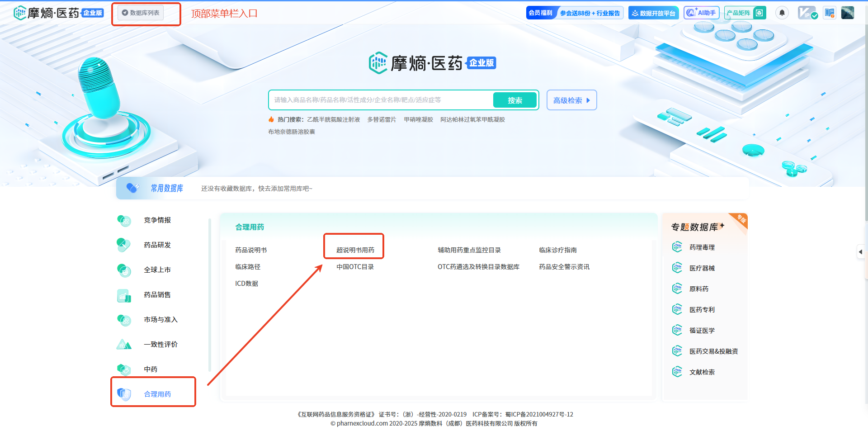Viewport: 868px width, 431px height.
Task: Select 全球上市 category icon
Action: 124,270
